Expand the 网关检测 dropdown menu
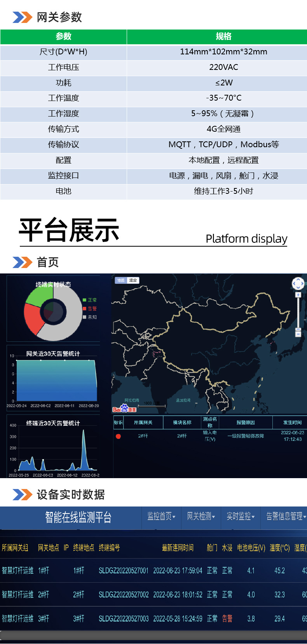Image resolution: width=307 pixels, height=644 pixels. pyautogui.click(x=201, y=516)
